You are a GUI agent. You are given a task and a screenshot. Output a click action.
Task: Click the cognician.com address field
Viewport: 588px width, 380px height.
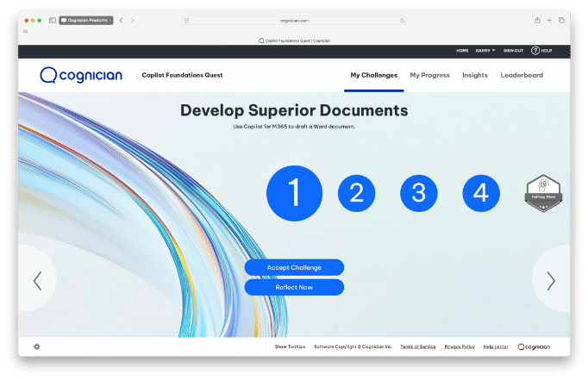pos(294,20)
